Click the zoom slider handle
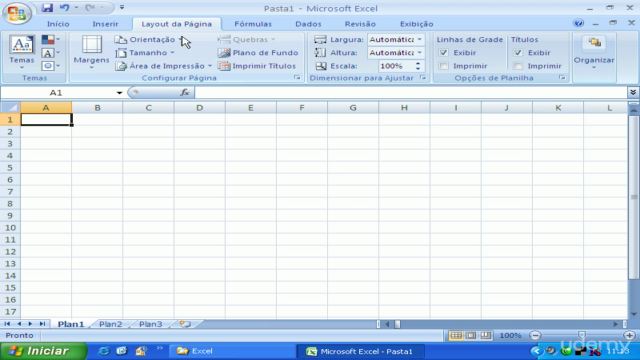The height and width of the screenshot is (360, 640). pyautogui.click(x=582, y=336)
